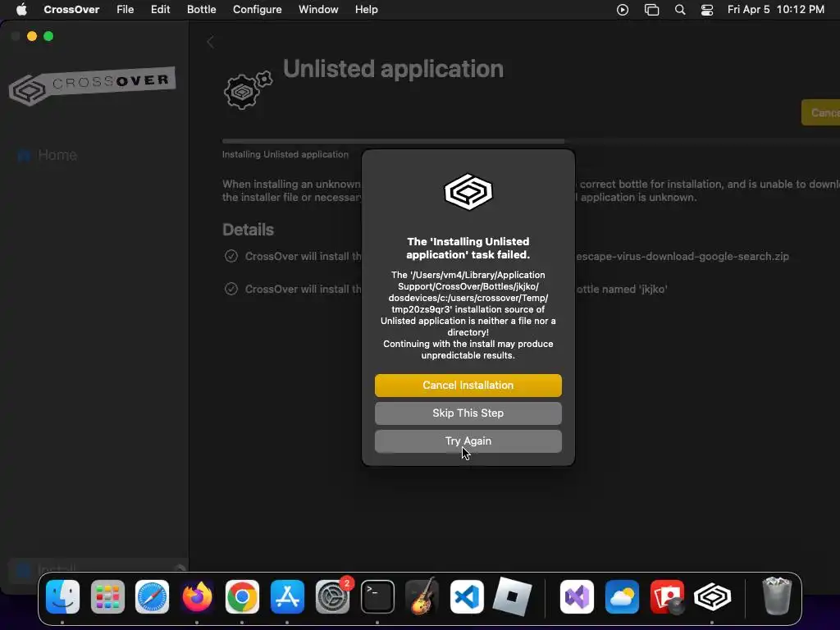Viewport: 840px width, 630px height.
Task: Open Terminal from the Dock
Action: click(x=377, y=596)
